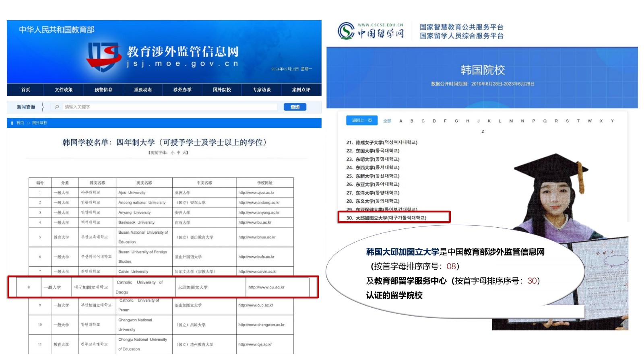Screen dimensions: 644x362
Task: Open the 文件政策 menu item
Action: [64, 90]
